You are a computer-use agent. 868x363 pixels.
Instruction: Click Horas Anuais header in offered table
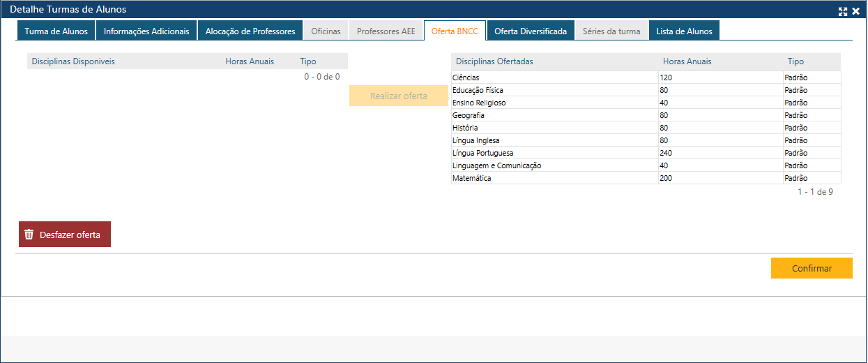[687, 61]
